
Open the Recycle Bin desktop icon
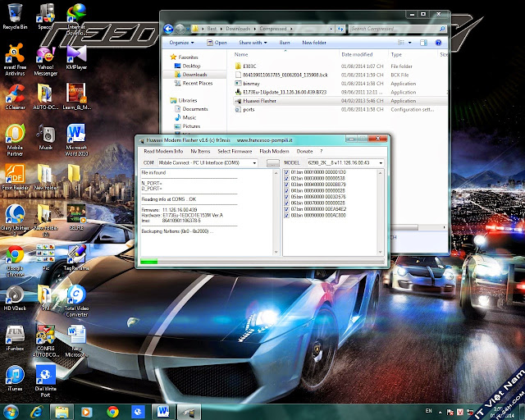pos(15,16)
